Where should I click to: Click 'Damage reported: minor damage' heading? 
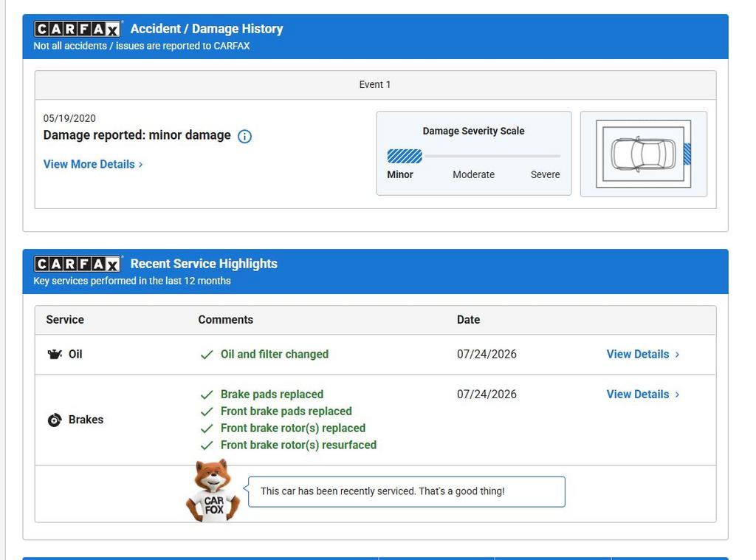137,135
